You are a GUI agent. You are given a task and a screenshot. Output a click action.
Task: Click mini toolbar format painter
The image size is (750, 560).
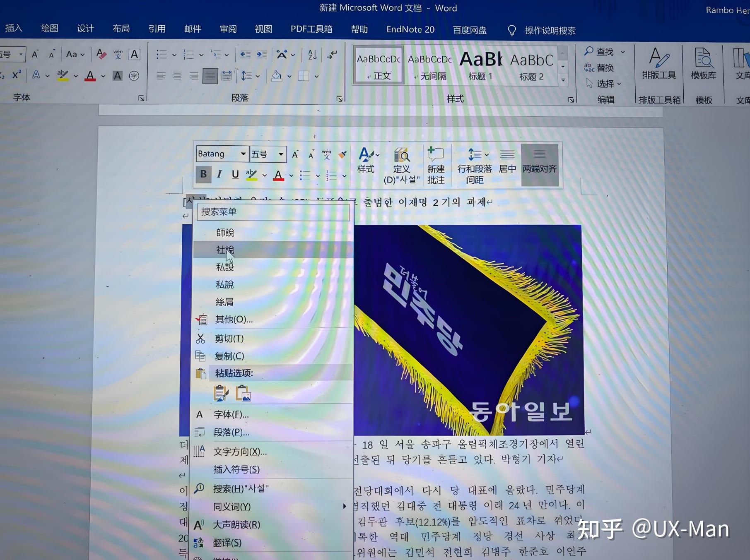click(x=342, y=154)
